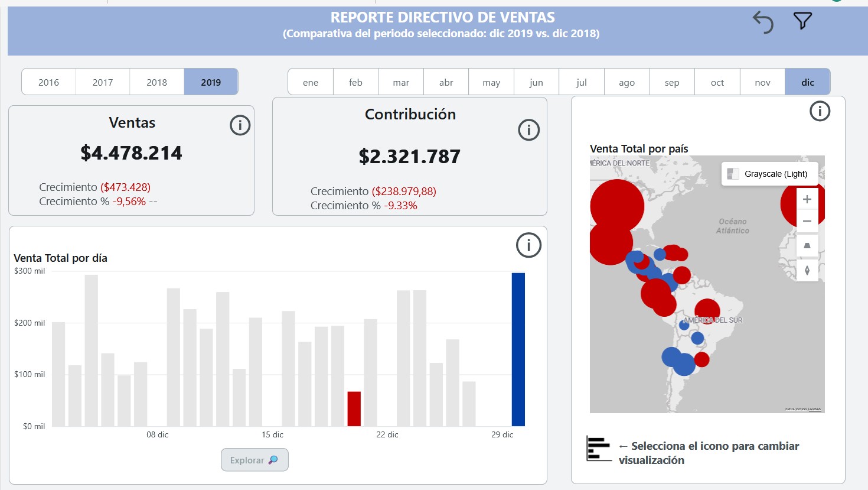Select month jun
Screen dimensions: 868x490
click(x=536, y=82)
